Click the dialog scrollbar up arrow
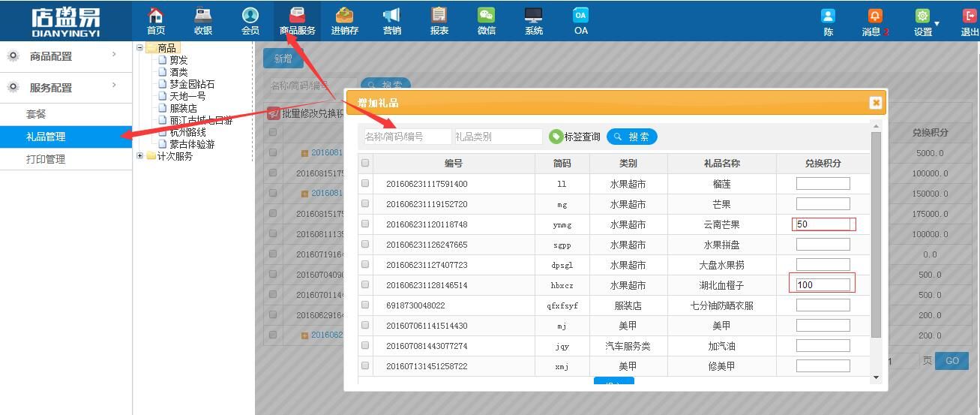This screenshot has width=980, height=415. coord(876,126)
